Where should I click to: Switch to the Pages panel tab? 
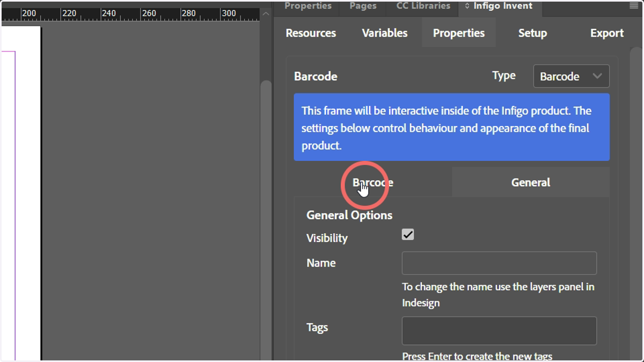click(x=363, y=6)
